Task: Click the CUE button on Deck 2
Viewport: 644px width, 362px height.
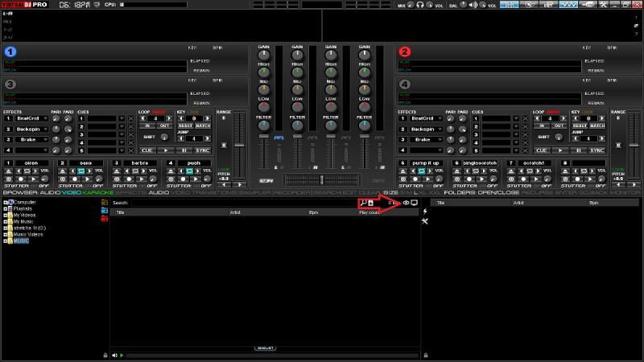Action: pyautogui.click(x=542, y=150)
